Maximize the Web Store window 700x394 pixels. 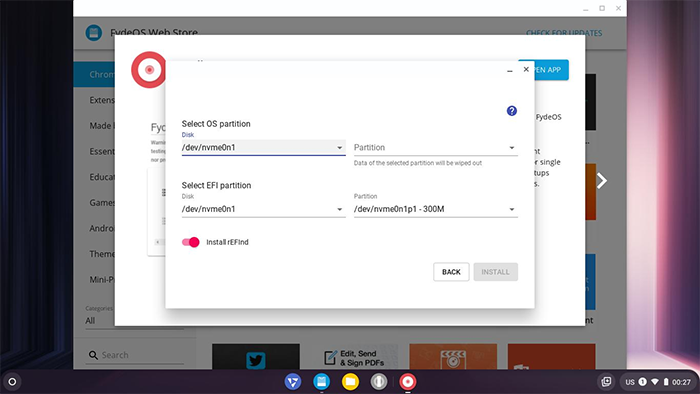(x=602, y=8)
